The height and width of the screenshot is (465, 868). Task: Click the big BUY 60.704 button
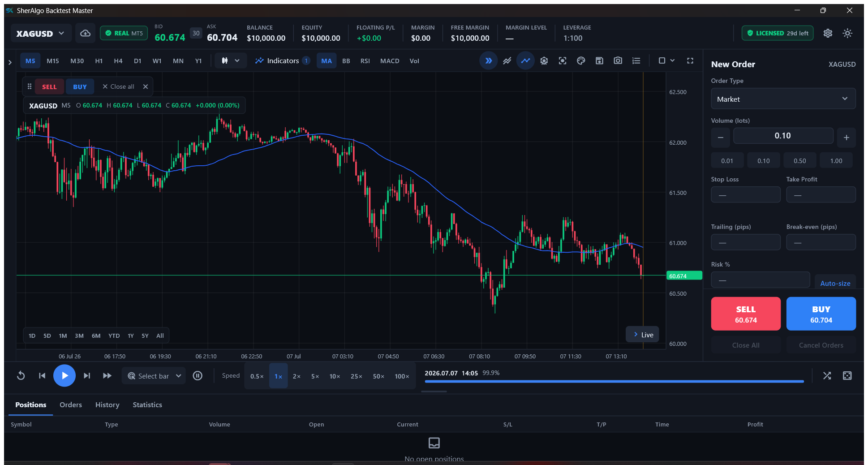(x=821, y=314)
